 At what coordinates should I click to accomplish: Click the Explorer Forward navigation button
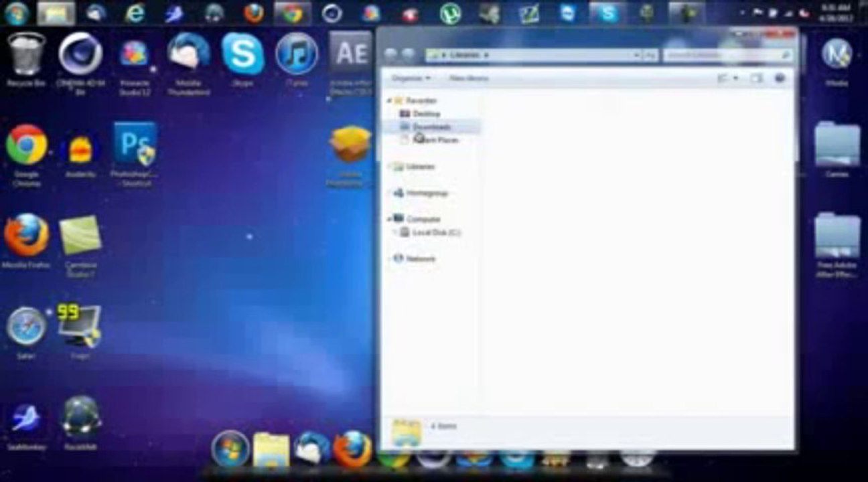pos(407,55)
